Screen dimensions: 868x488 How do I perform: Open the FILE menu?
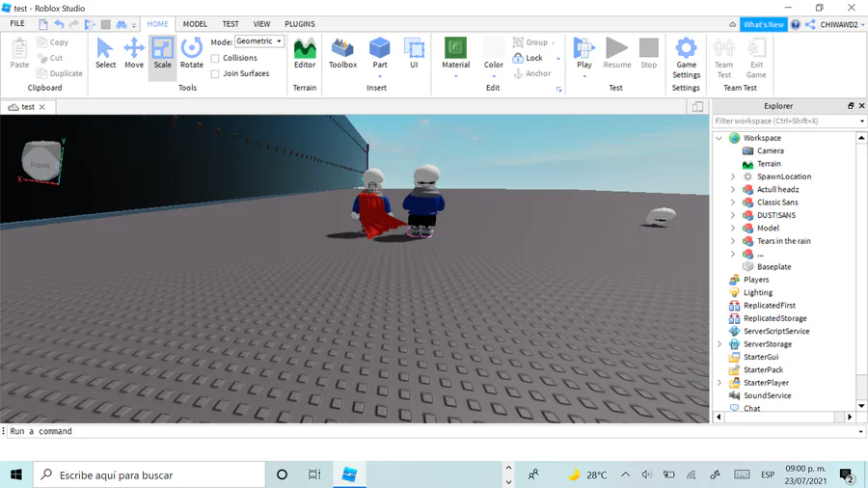[x=17, y=24]
